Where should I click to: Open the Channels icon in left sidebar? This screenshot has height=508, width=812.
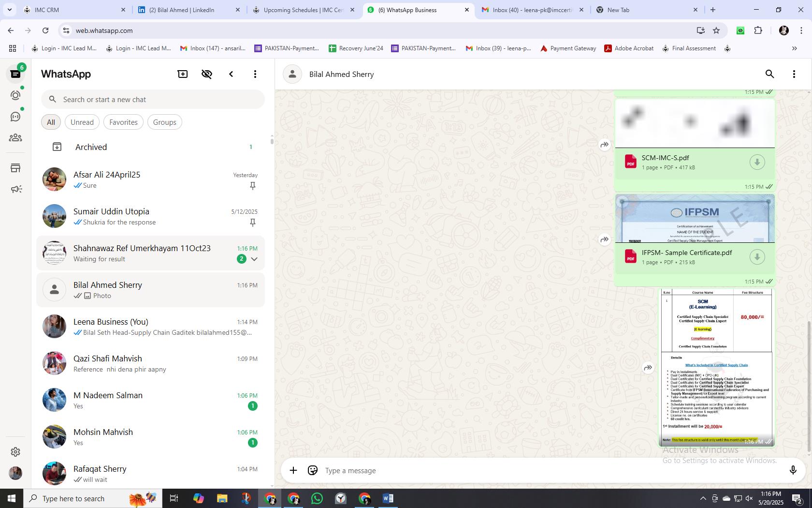(x=15, y=117)
